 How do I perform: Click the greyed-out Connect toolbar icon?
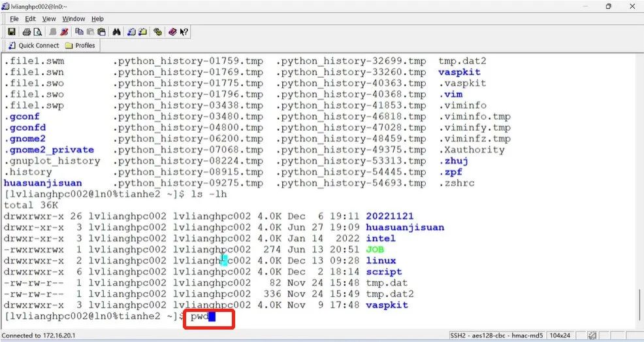pyautogui.click(x=53, y=31)
